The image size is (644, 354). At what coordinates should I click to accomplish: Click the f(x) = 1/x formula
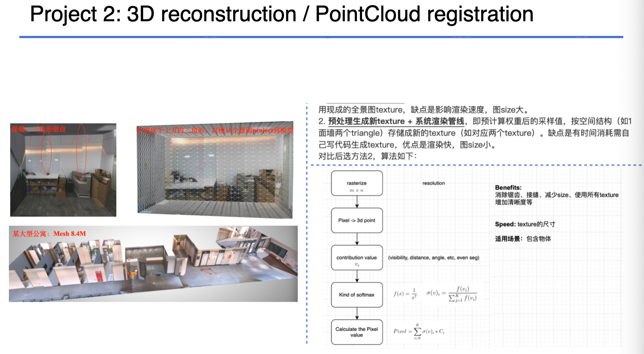[405, 294]
